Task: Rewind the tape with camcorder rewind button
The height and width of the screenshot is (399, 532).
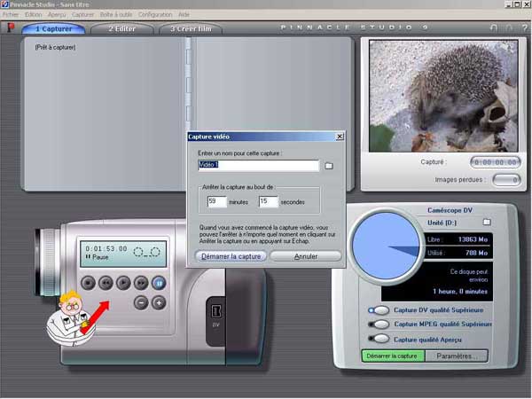Action: (x=106, y=283)
